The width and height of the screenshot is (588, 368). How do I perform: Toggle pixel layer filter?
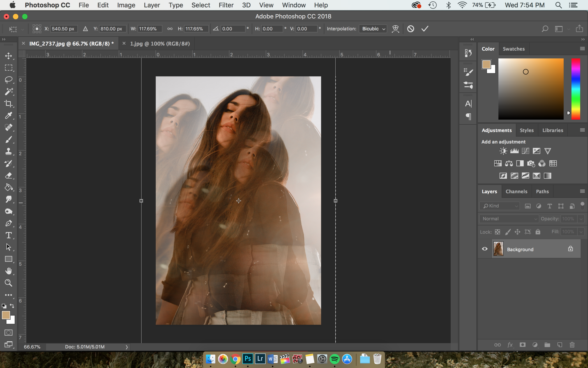coord(528,206)
